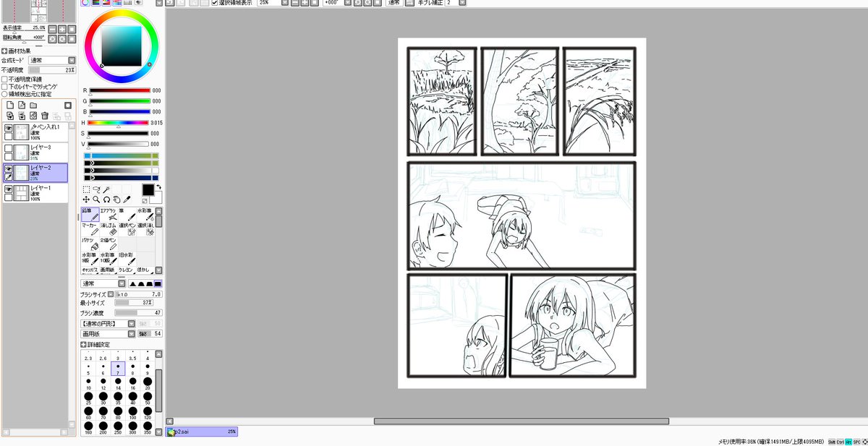Open the rotation angle +000° dropdown

point(347,3)
